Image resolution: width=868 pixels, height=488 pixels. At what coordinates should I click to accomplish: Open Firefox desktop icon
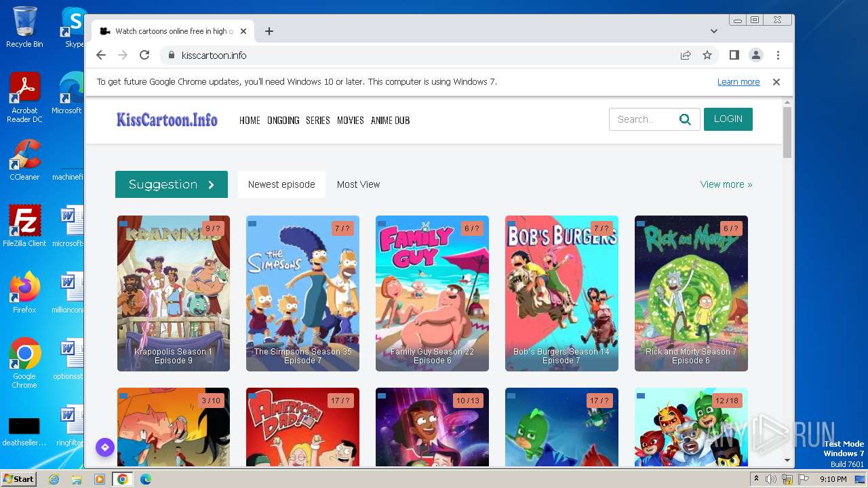coord(24,293)
